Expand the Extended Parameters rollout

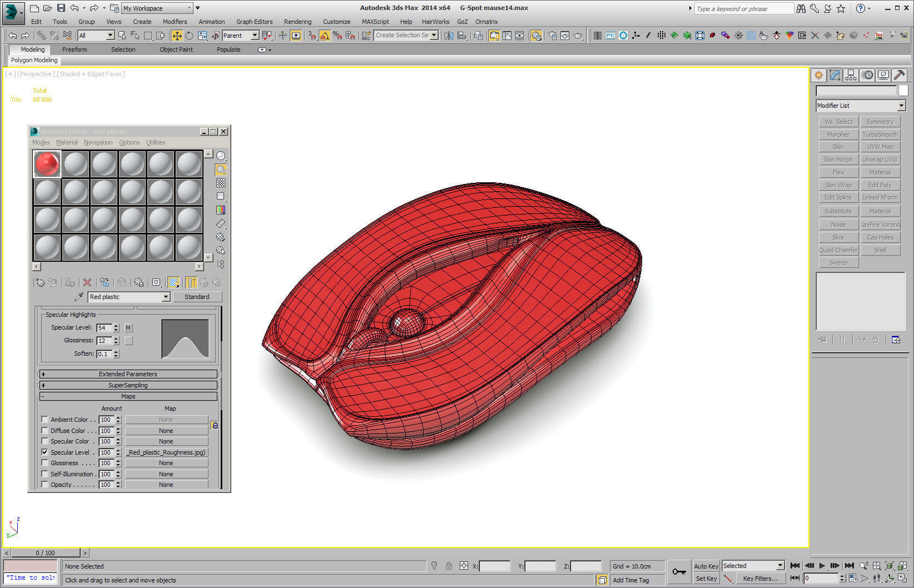coord(128,374)
